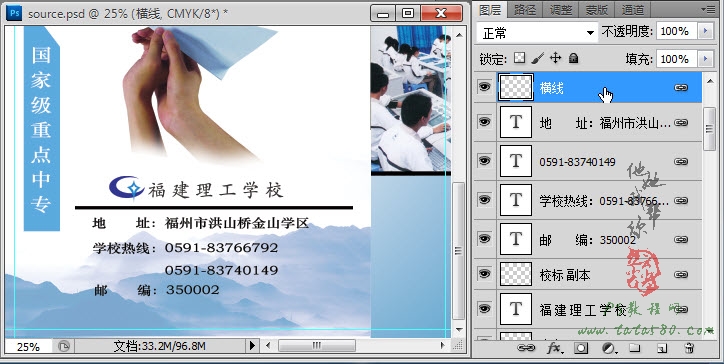
Task: Switch to 调整 tab
Action: click(x=561, y=10)
